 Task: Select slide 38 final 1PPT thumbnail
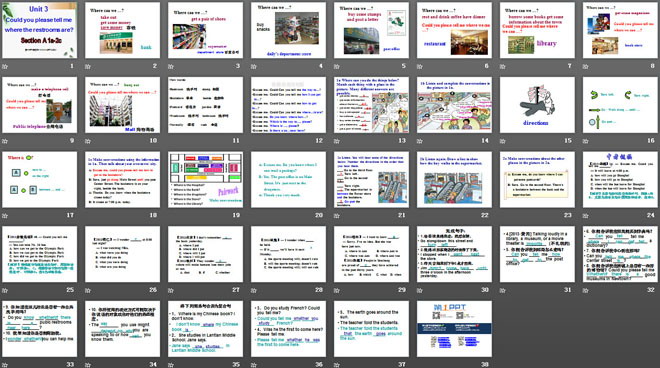pos(454,328)
